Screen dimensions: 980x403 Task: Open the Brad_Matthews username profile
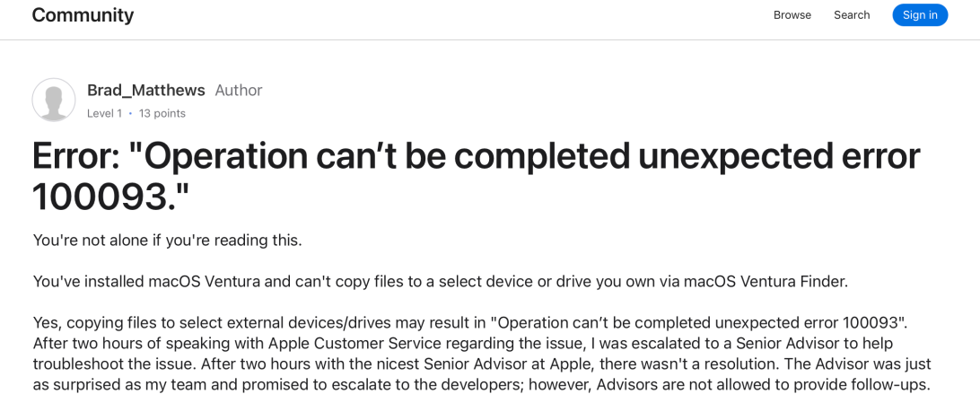pyautogui.click(x=146, y=91)
